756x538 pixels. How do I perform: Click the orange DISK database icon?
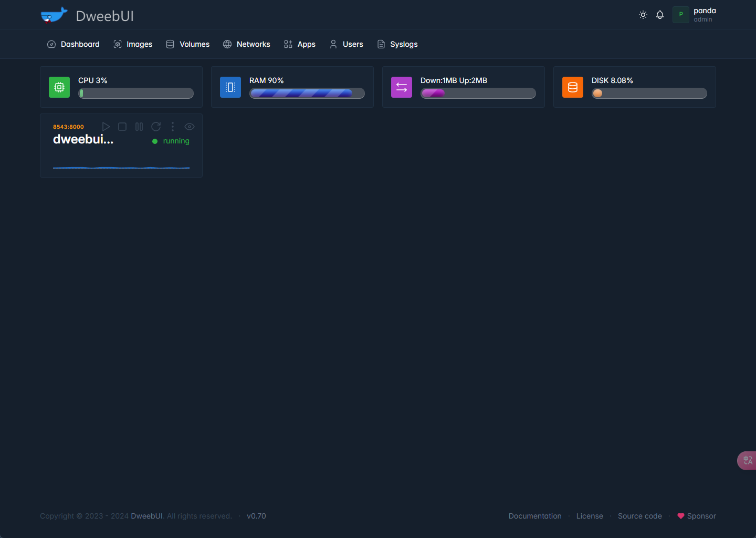(x=573, y=87)
